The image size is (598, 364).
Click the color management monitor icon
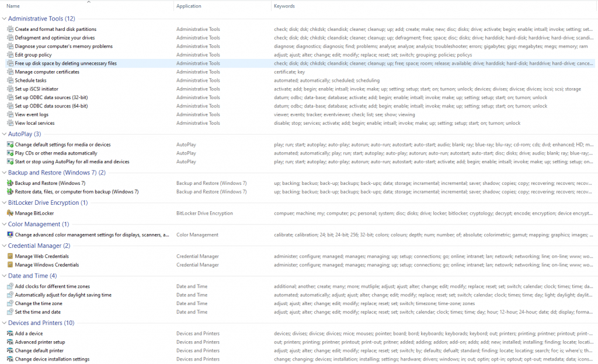click(11, 235)
